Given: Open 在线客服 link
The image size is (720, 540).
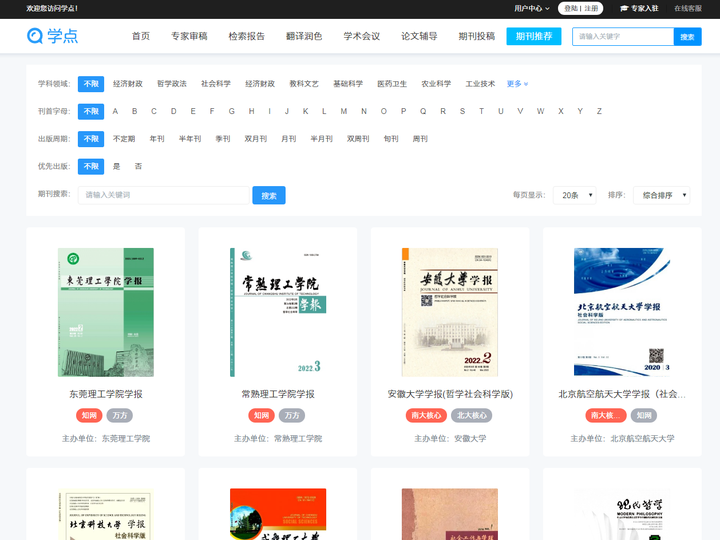Looking at the screenshot, I should pos(688,8).
